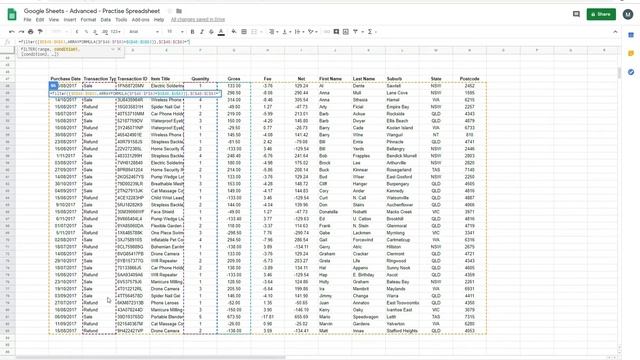Open the Add-ons menu
Viewport: 640px width, 360px height.
(x=140, y=20)
